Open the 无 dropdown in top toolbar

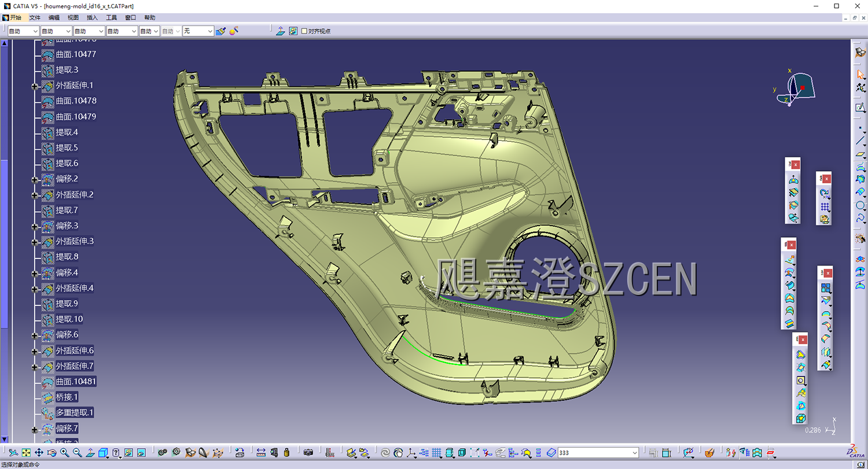click(210, 31)
